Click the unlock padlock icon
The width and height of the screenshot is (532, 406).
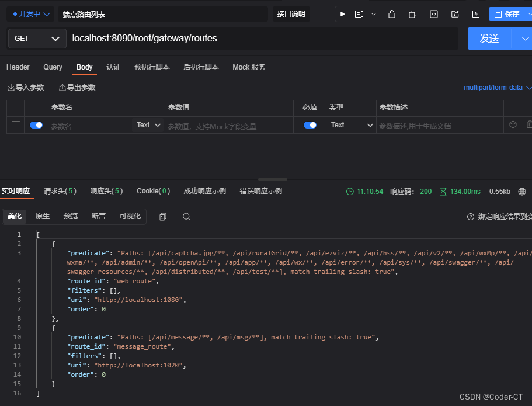pyautogui.click(x=391, y=14)
